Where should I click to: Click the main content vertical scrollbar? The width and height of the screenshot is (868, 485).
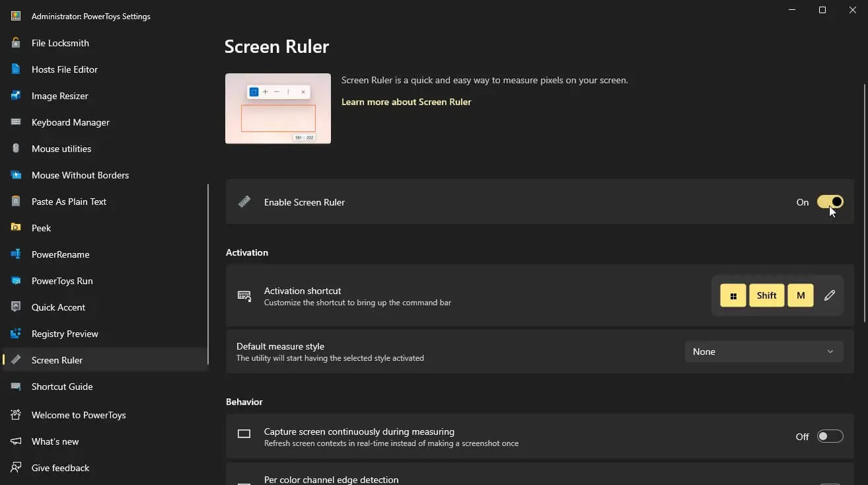point(864,203)
